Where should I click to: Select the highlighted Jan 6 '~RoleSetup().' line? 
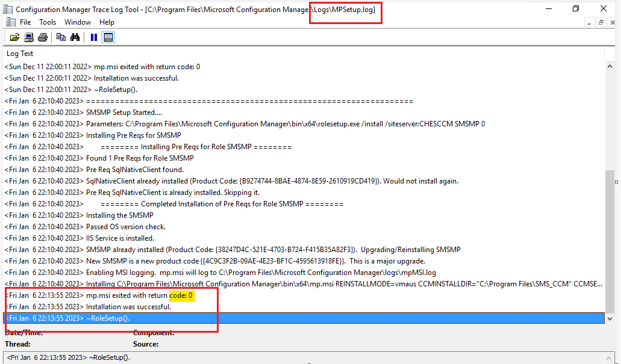pyautogui.click(x=304, y=318)
